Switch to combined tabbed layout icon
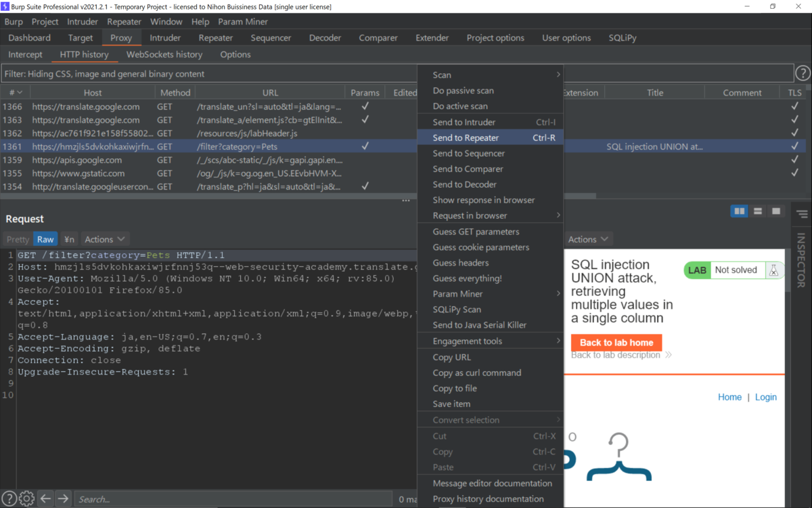Image resolution: width=812 pixels, height=508 pixels. 776,211
